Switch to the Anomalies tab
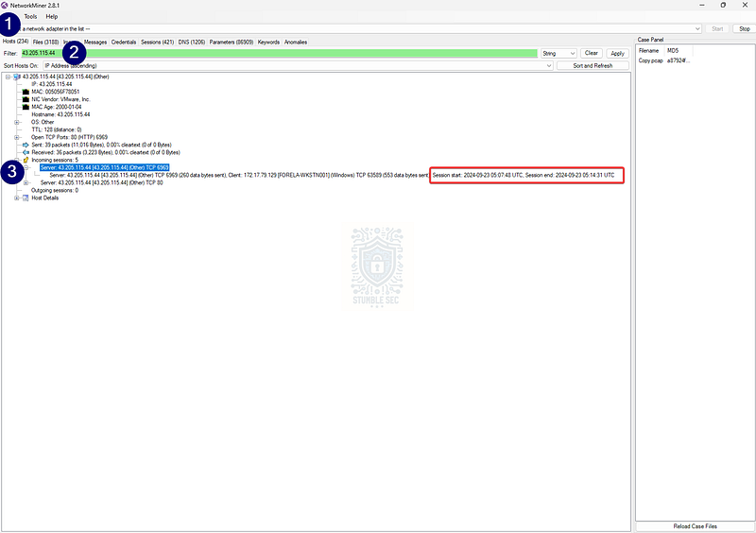The height and width of the screenshot is (533, 756). (x=296, y=42)
